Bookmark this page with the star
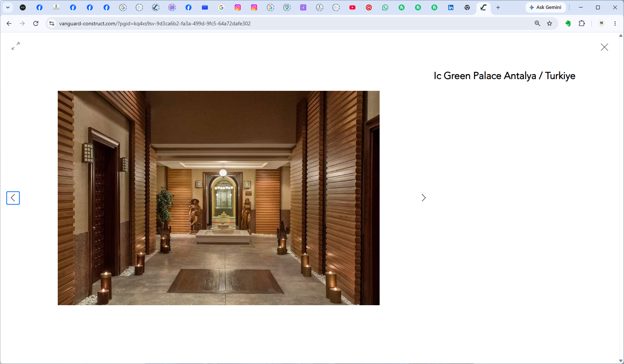The image size is (624, 364). click(549, 23)
